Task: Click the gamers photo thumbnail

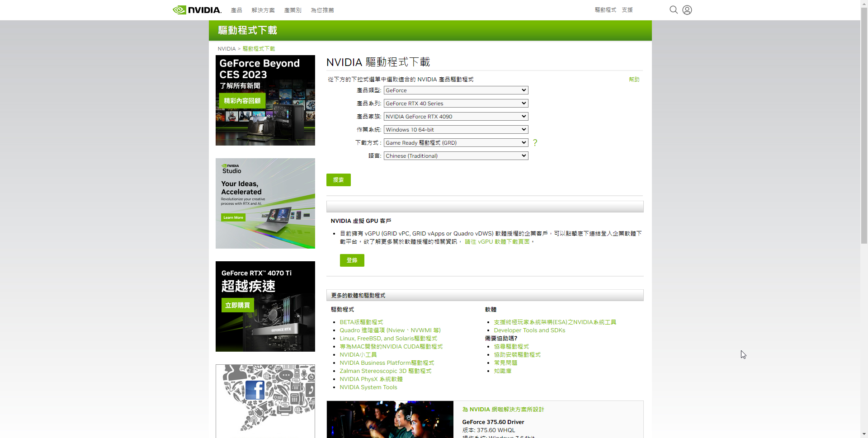Action: [x=390, y=419]
